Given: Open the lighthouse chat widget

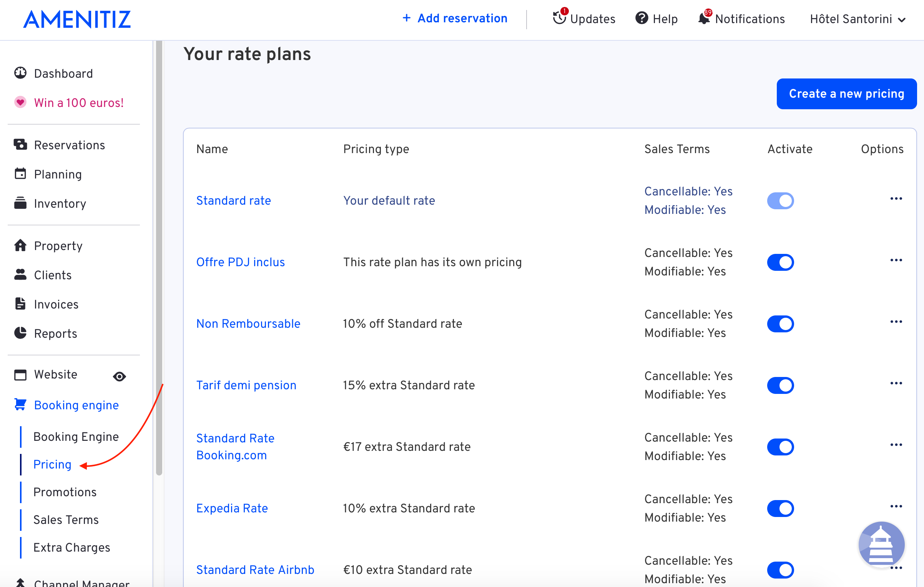Looking at the screenshot, I should 881,544.
